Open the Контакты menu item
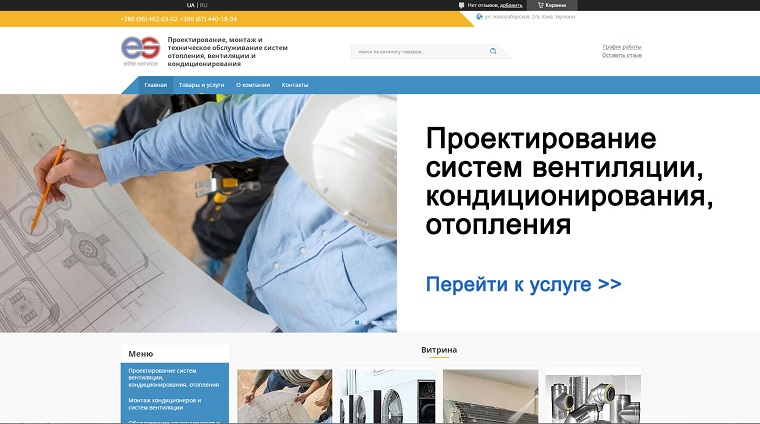Viewport: 760px width, 424px height. click(295, 85)
